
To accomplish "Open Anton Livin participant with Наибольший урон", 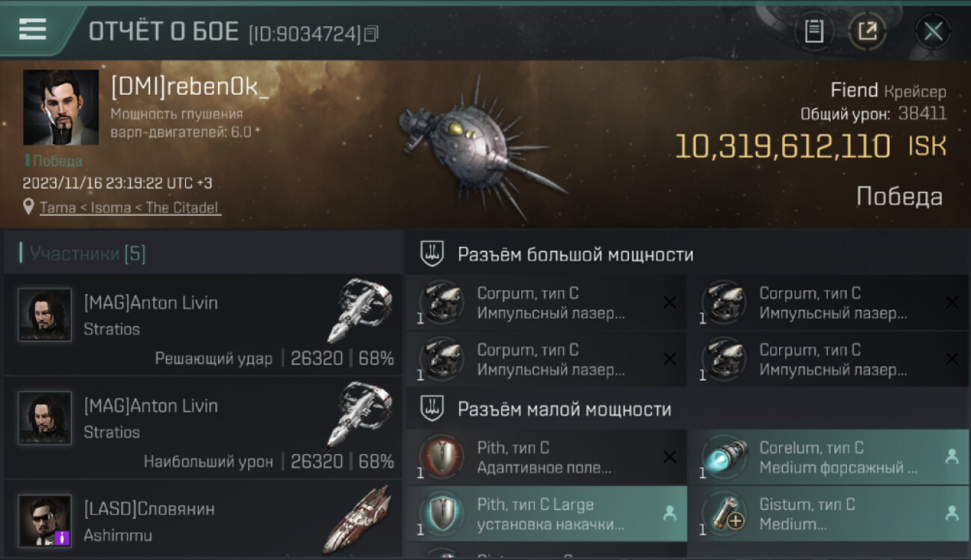I will 203,428.
